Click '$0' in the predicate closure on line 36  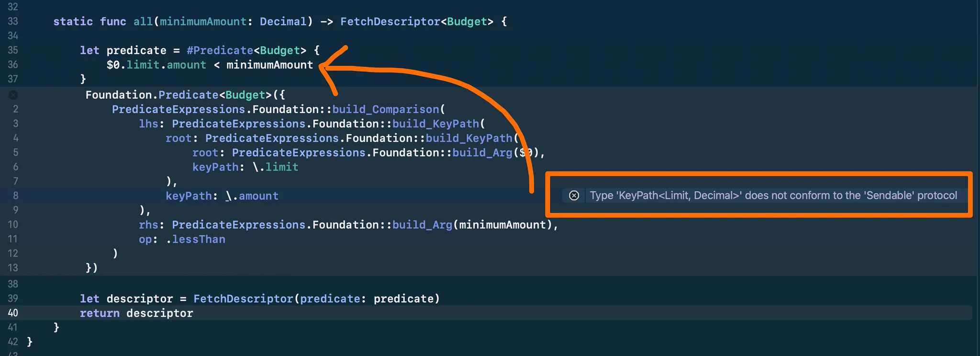point(113,65)
